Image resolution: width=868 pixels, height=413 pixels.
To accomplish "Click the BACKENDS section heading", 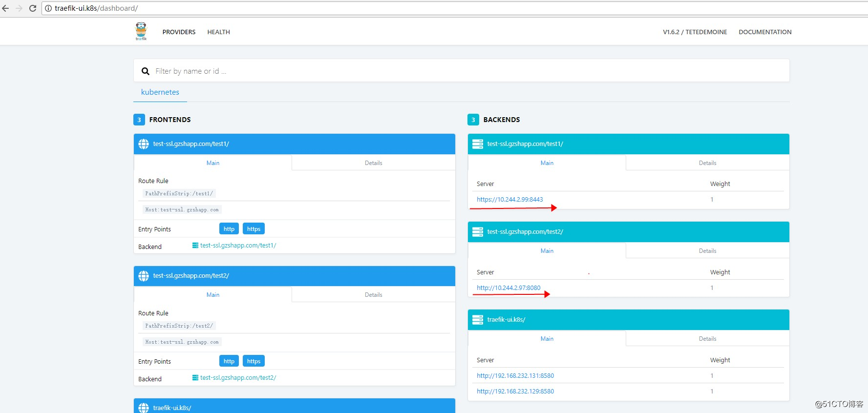I will click(502, 120).
